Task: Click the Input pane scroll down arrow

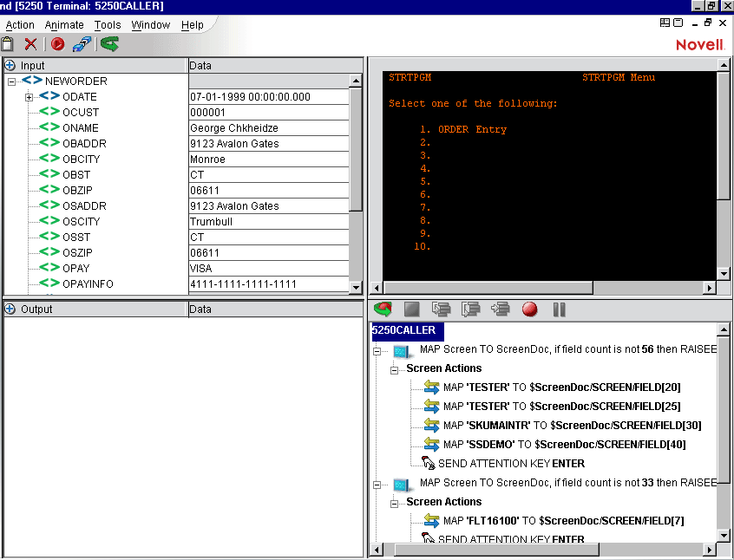Action: coord(356,287)
